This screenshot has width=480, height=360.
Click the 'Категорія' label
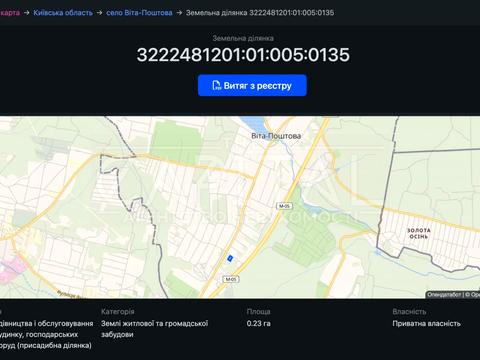[x=118, y=311]
